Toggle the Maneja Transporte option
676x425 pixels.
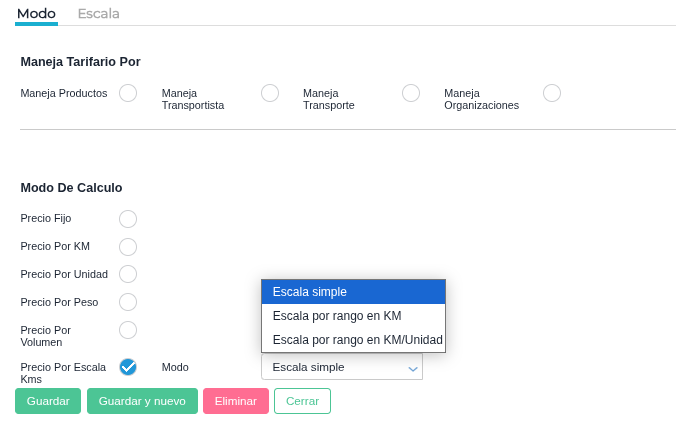[411, 93]
